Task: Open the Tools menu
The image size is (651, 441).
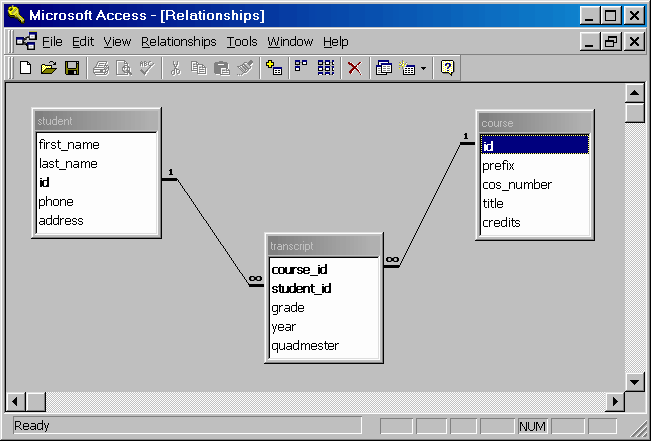Action: [242, 42]
